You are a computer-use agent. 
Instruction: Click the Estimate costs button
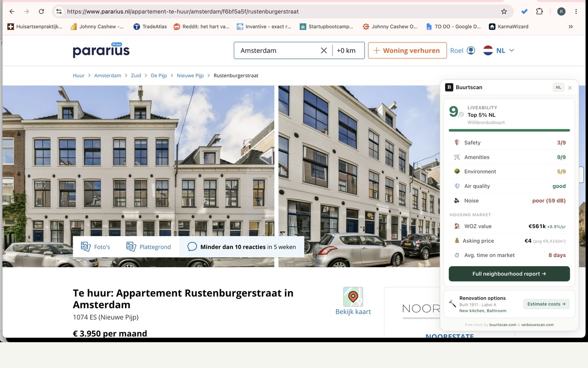coord(546,304)
